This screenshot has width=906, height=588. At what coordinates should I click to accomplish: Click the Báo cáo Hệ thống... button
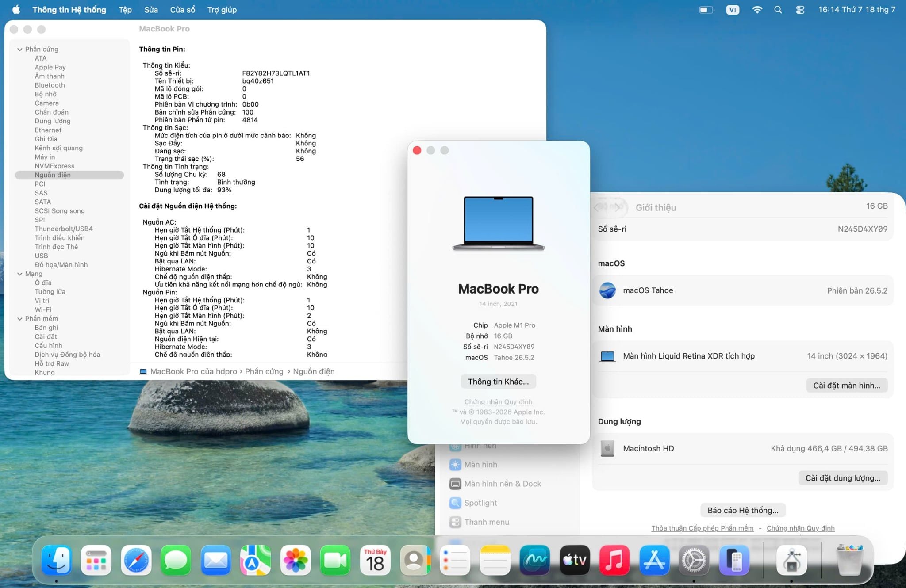coord(743,510)
